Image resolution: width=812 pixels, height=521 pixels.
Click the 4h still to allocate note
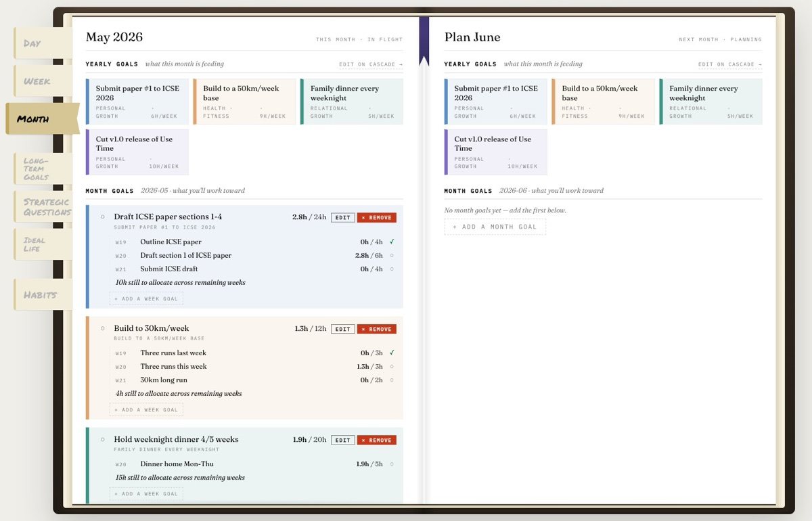click(x=179, y=393)
